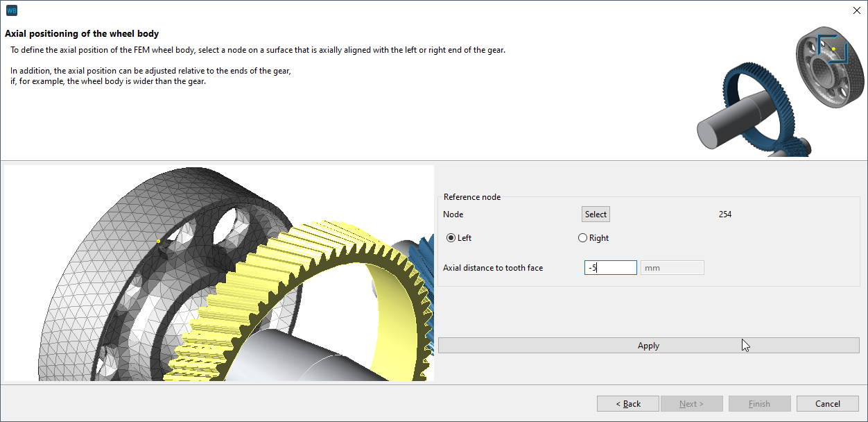Click the large round hole in wheel body

230,223
